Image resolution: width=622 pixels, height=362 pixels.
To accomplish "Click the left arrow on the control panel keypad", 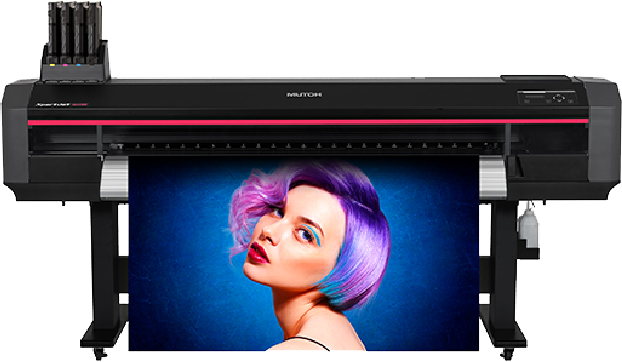I will point(554,98).
